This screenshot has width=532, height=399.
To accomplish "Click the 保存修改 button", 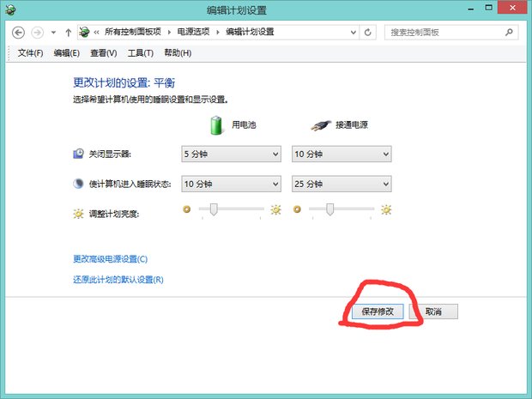I will [378, 311].
